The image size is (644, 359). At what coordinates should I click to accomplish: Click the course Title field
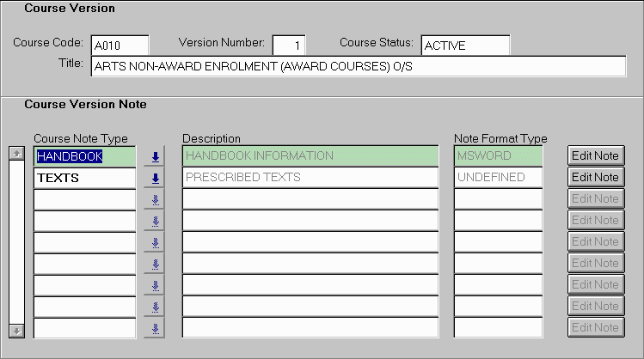(358, 67)
